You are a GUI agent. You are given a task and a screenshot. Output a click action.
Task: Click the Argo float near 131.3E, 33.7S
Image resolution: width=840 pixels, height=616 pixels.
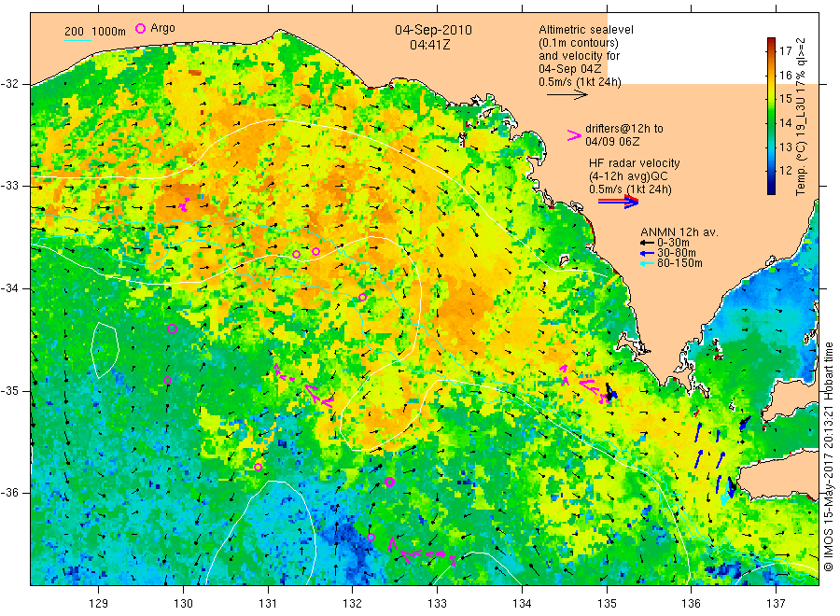tap(296, 255)
